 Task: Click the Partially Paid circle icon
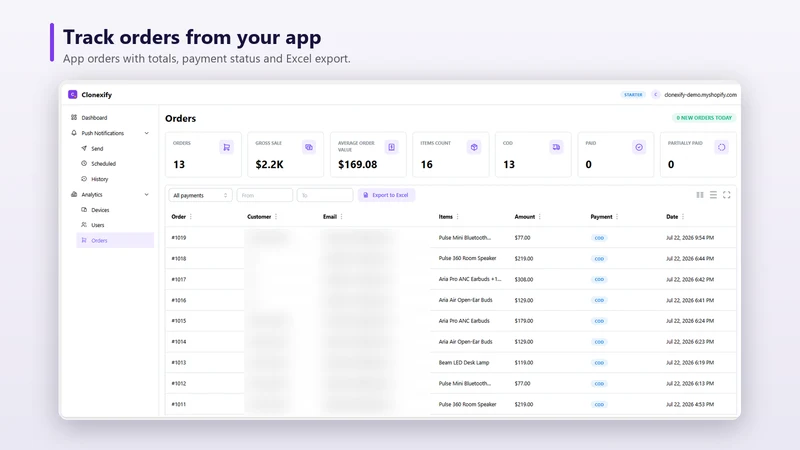coord(721,147)
